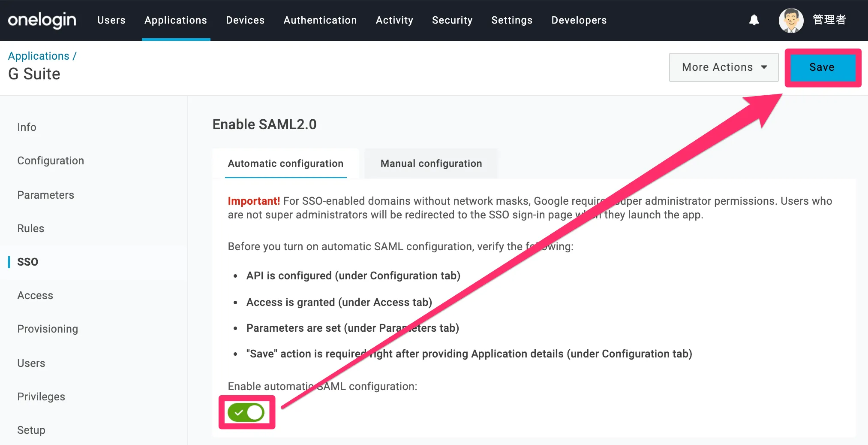Click the administrator user name label
This screenshot has width=868, height=445.
829,20
